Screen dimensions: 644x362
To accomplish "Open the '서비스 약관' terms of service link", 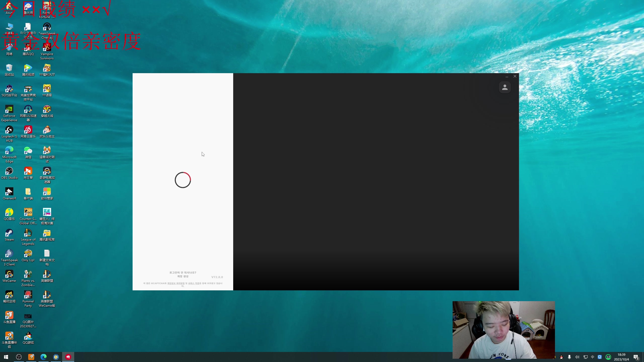I will click(194, 283).
